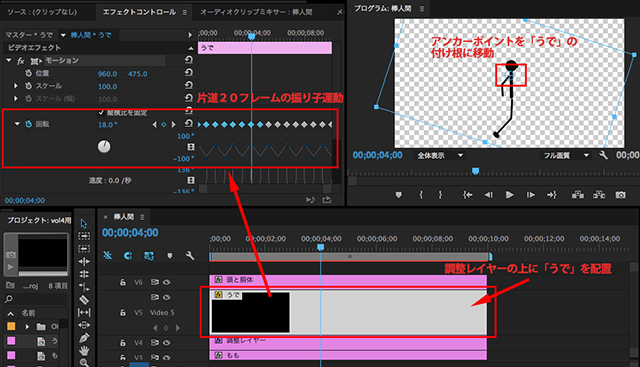
Task: Select the Track Select Backward tool
Action: point(84,249)
